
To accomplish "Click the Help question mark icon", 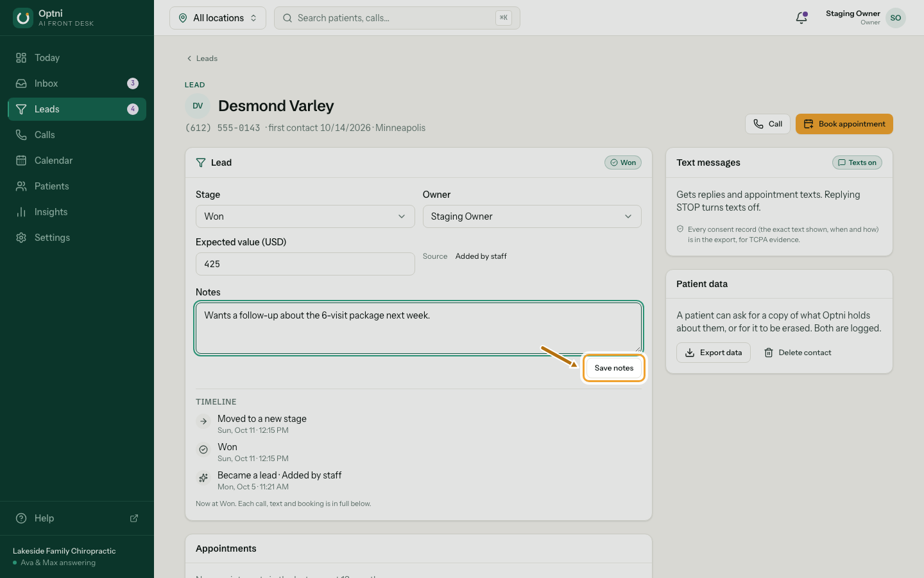I will (21, 518).
